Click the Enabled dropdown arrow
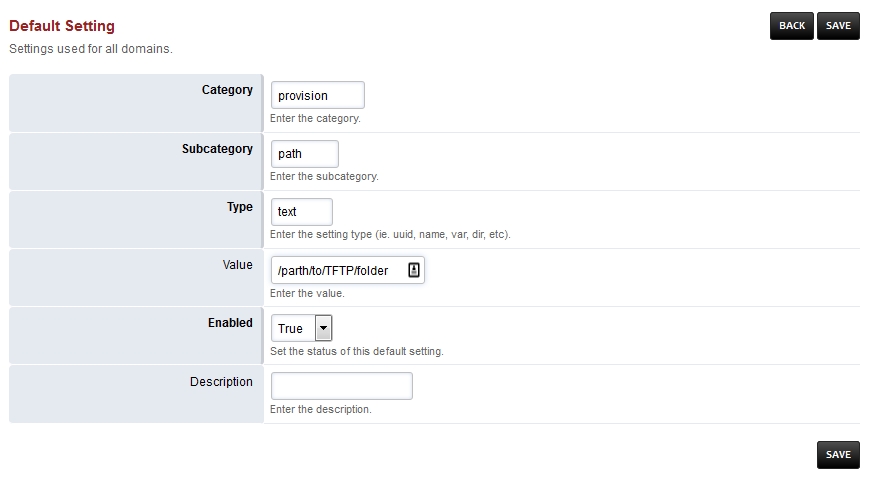The width and height of the screenshot is (869, 485). [x=323, y=328]
